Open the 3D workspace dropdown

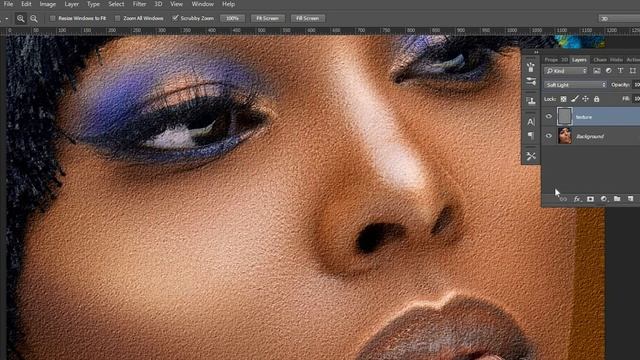click(619, 18)
